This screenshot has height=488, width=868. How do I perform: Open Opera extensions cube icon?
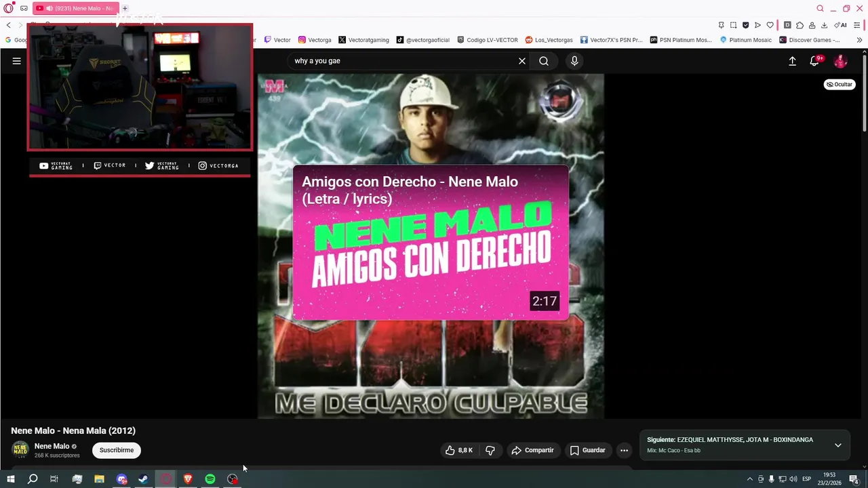(800, 25)
